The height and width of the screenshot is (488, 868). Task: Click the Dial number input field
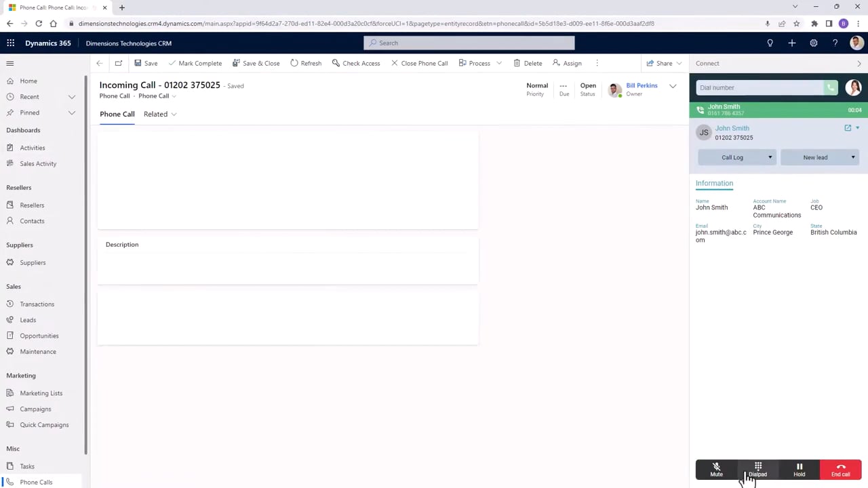(759, 87)
